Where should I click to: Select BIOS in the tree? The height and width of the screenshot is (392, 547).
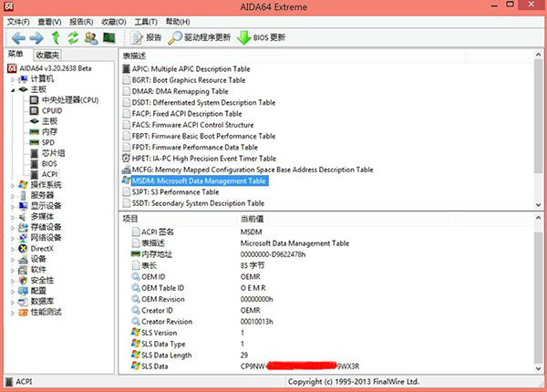(49, 163)
